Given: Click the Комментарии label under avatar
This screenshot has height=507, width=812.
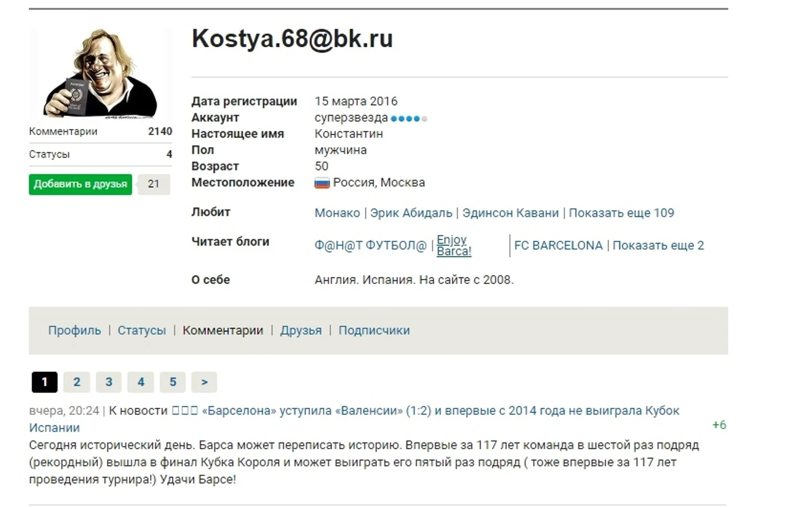Looking at the screenshot, I should coord(63,131).
